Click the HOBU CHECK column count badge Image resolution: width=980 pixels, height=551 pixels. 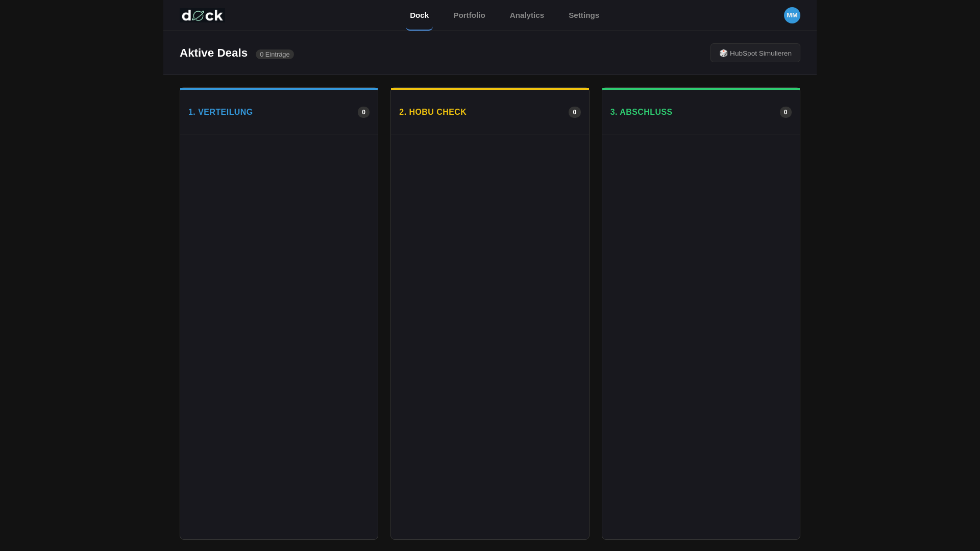point(575,112)
